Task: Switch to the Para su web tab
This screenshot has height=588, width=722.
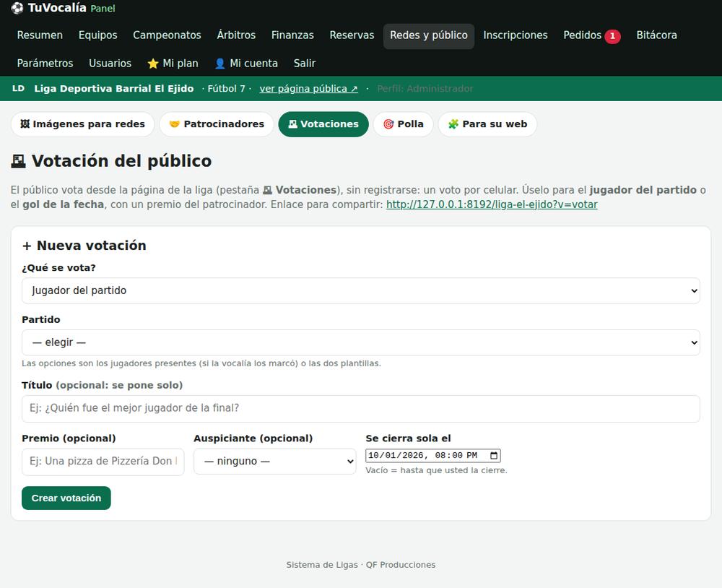Action: [x=487, y=124]
